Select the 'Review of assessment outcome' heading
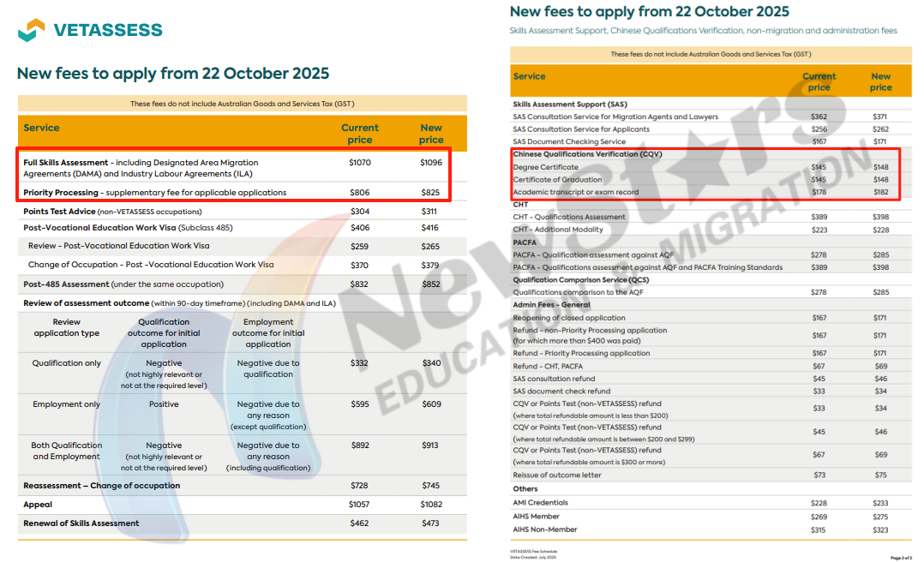The height and width of the screenshot is (562, 924). 86,303
